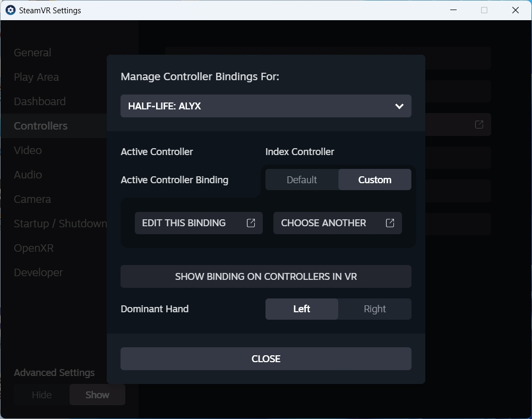Screen dimensions: 532x419
Task: Click the external-link icon behind the dialog
Action: point(479,124)
